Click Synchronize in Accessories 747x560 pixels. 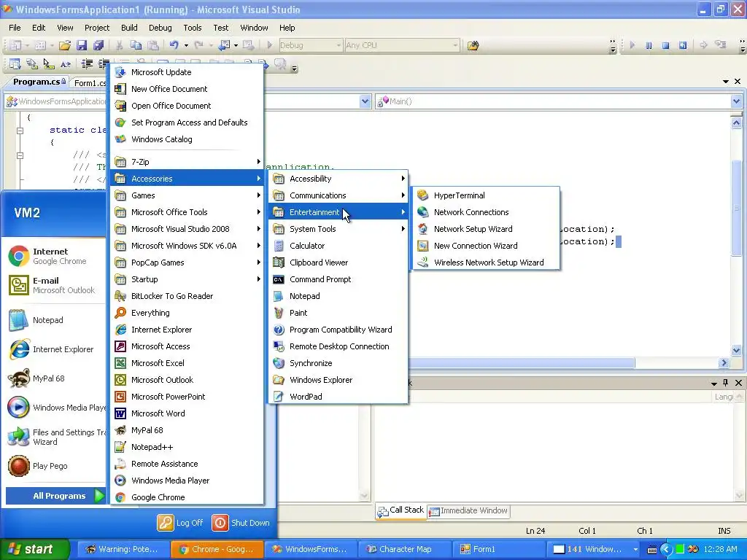(x=338, y=363)
